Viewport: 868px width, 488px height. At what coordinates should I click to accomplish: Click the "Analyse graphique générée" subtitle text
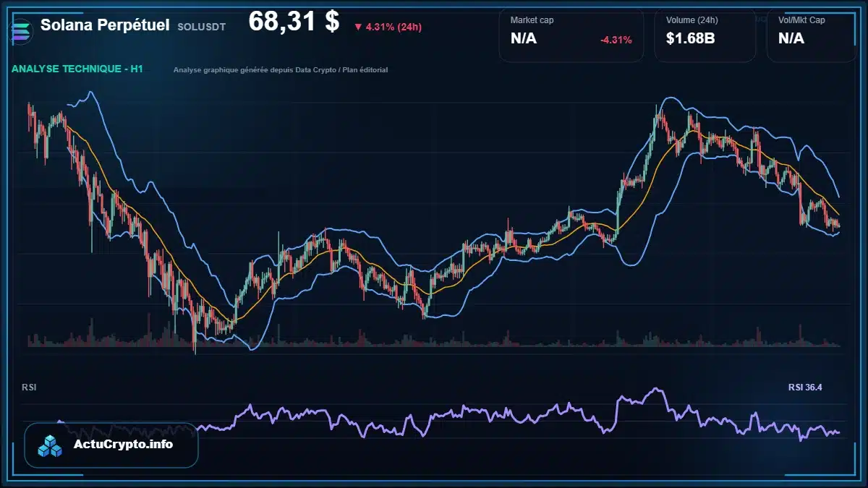point(281,70)
